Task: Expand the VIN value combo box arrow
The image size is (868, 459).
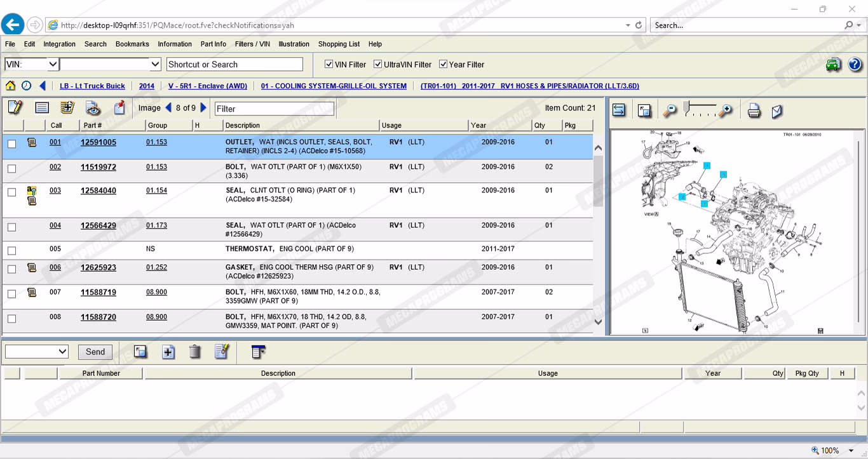Action: coord(155,64)
